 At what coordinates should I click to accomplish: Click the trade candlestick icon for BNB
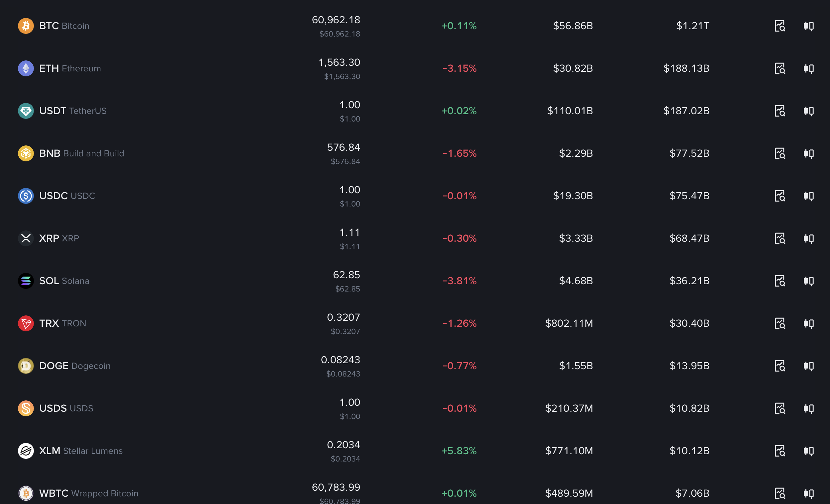[x=808, y=153]
